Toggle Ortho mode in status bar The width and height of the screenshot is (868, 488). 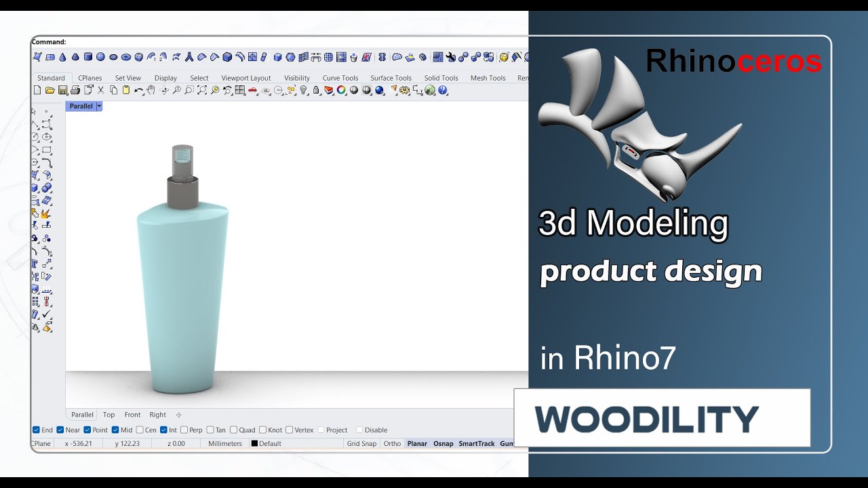392,444
